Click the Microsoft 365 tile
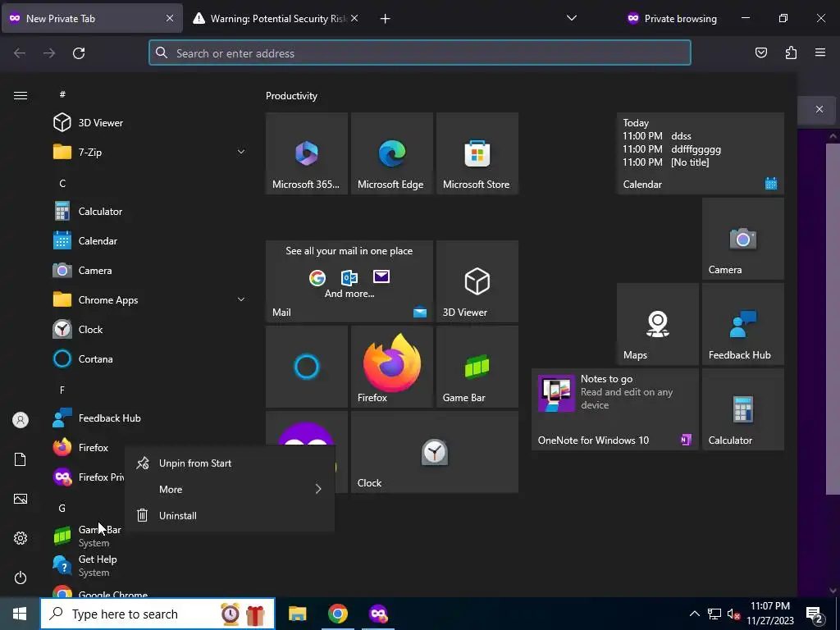 pos(307,153)
